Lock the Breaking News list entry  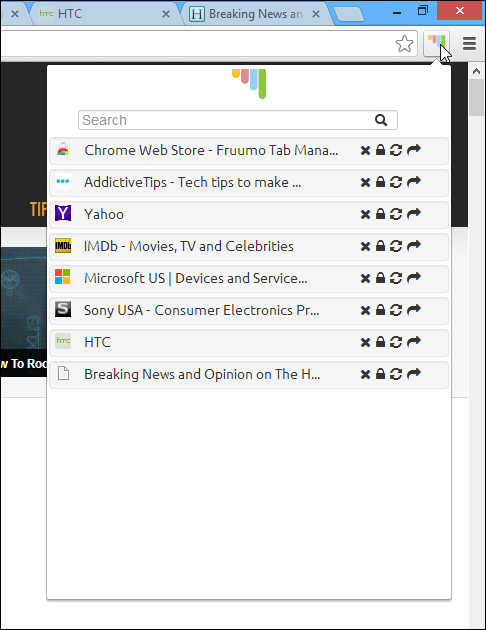click(x=380, y=374)
